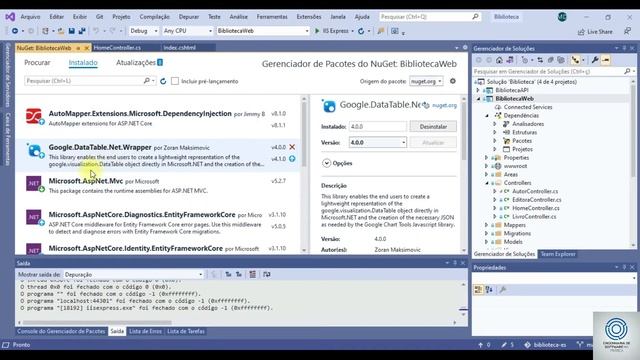Open the BibliotecaWeb startup project dropdown

point(263,31)
